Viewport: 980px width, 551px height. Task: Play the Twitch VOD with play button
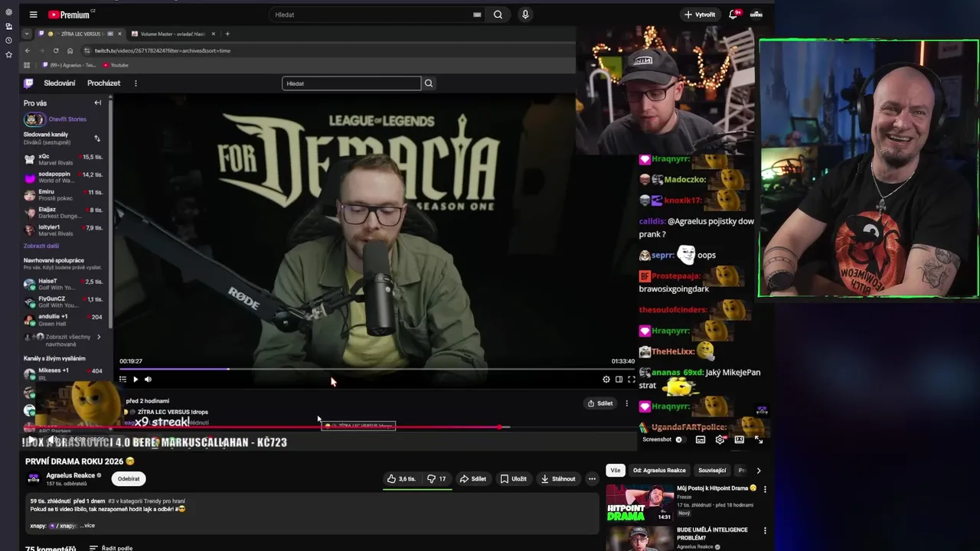(136, 380)
